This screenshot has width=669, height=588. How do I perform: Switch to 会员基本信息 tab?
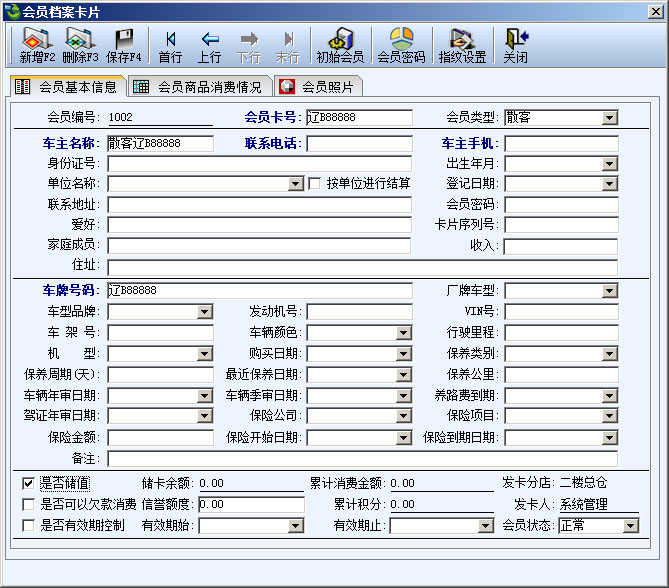tap(67, 87)
